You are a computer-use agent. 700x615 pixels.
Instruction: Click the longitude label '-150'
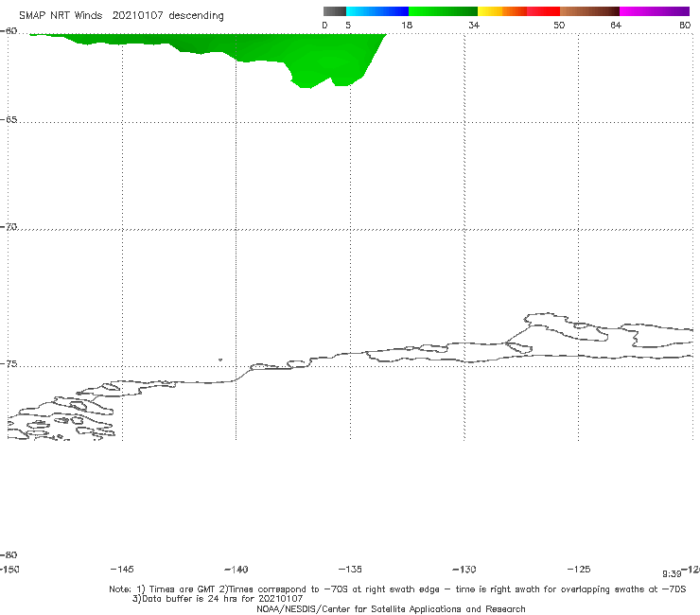coord(9,570)
